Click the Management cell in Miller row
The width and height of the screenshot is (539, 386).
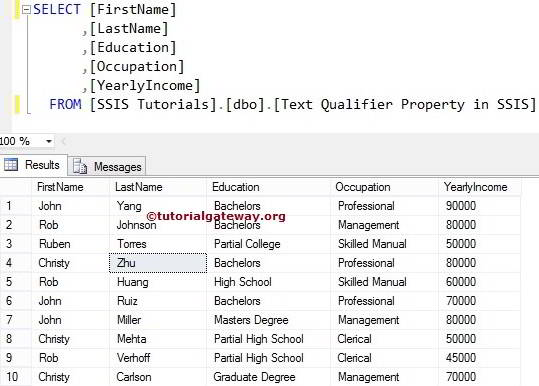[x=384, y=320]
